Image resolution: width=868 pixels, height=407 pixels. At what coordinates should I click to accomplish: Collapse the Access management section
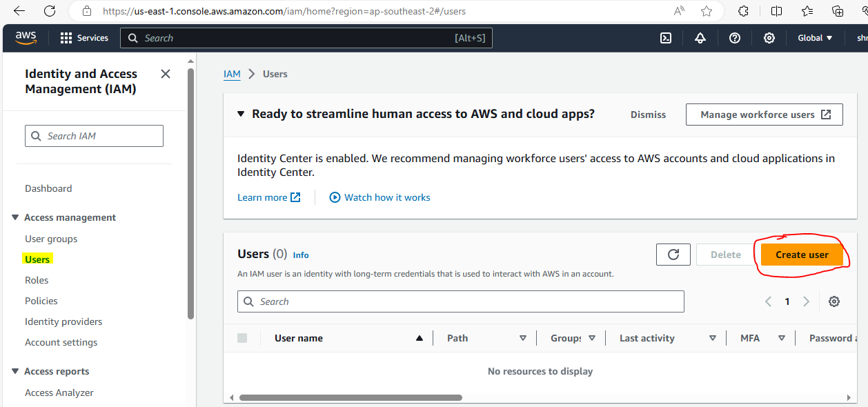point(15,217)
